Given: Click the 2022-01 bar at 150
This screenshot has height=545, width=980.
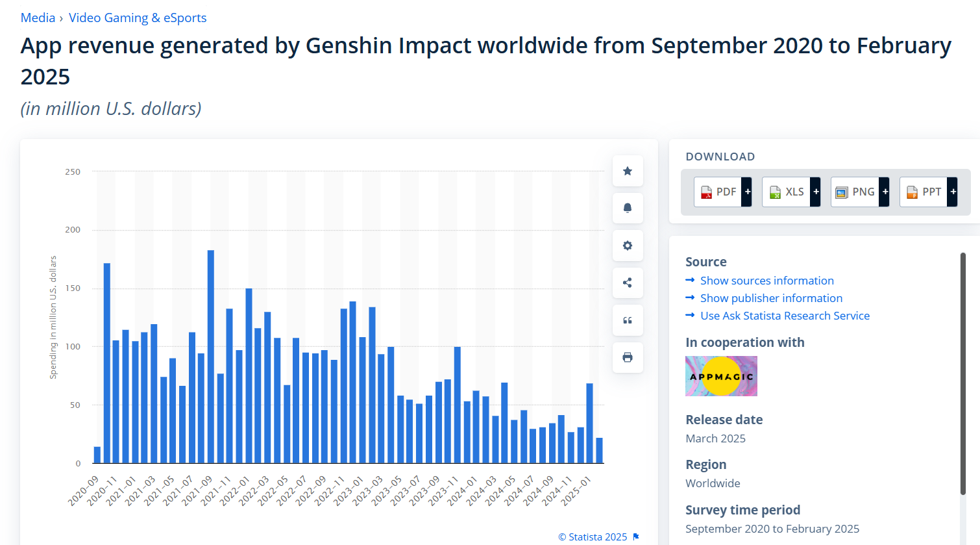Looking at the screenshot, I should point(249,375).
